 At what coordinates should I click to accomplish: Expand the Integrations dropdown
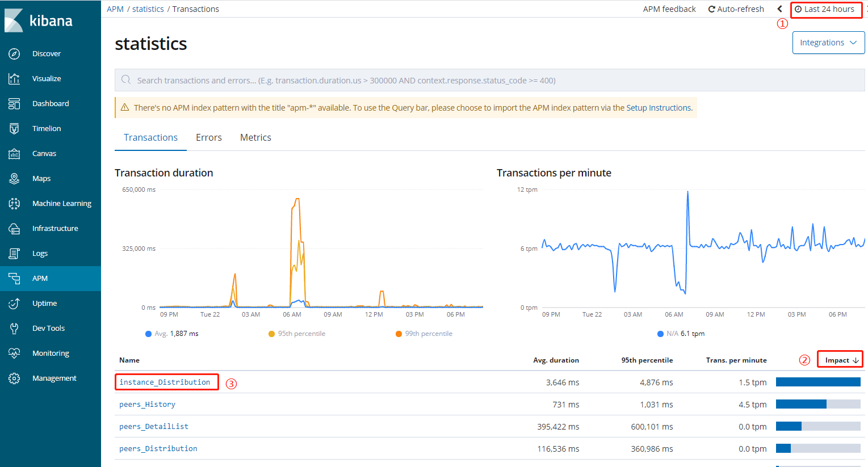tap(828, 43)
